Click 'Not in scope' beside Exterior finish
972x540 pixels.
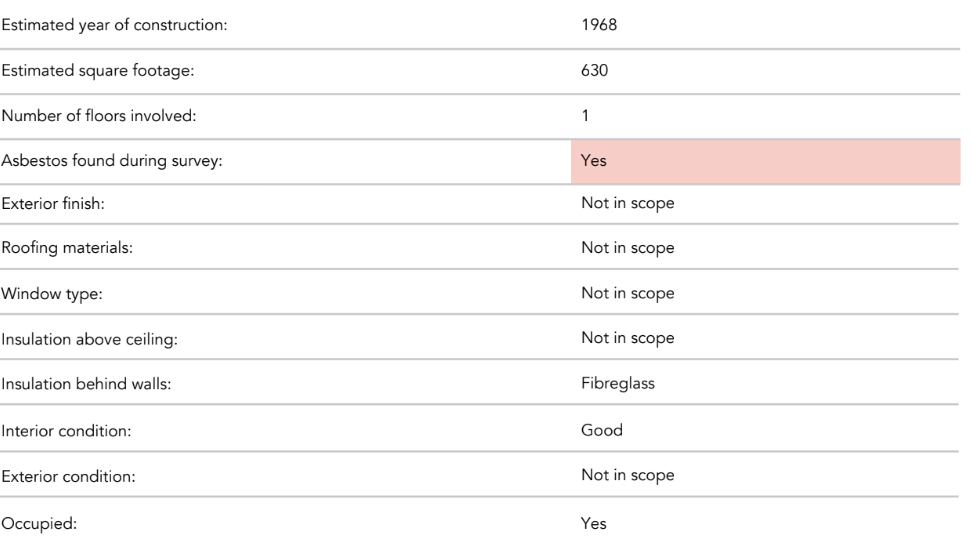point(627,203)
